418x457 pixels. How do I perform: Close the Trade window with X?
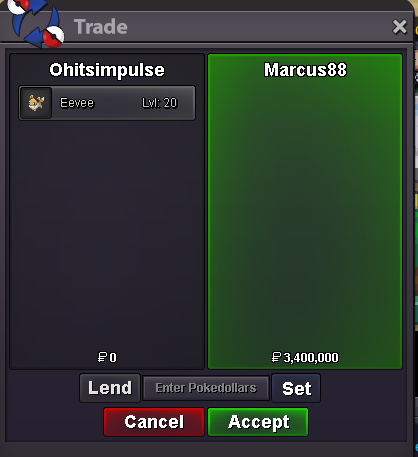pyautogui.click(x=400, y=27)
